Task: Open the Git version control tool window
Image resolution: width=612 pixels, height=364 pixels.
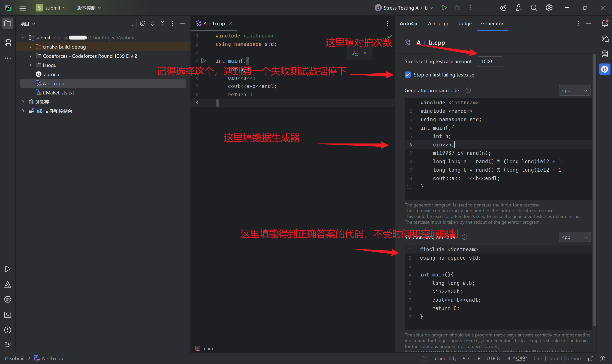Action: pyautogui.click(x=8, y=345)
